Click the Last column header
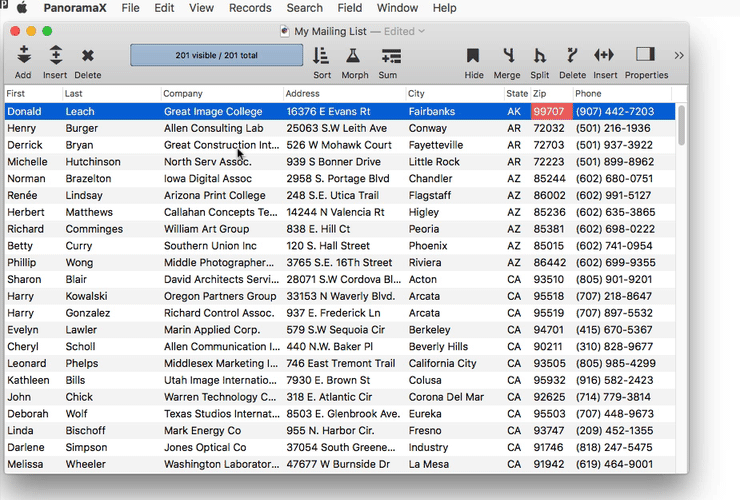 112,93
